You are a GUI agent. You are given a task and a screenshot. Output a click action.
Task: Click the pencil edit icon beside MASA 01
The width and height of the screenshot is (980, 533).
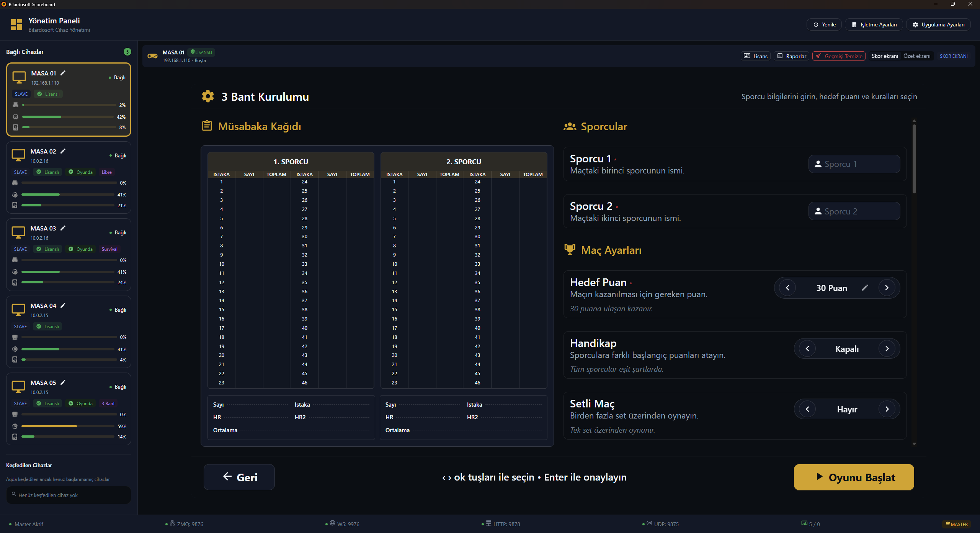(63, 73)
